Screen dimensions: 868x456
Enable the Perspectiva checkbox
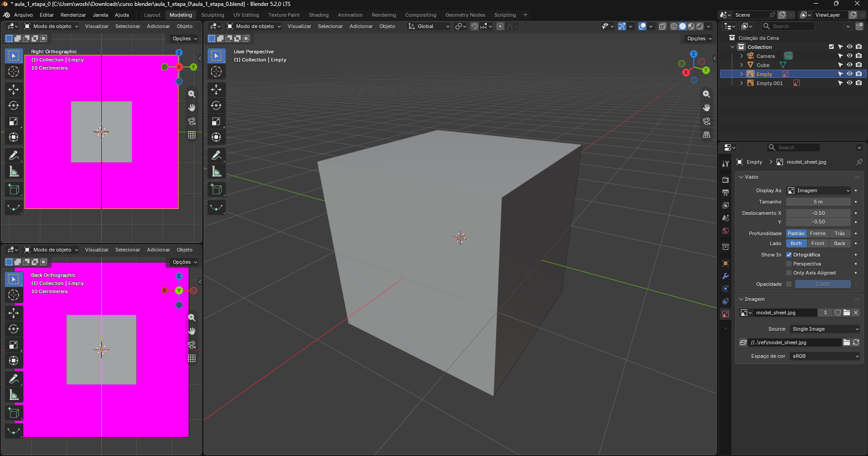click(x=789, y=264)
